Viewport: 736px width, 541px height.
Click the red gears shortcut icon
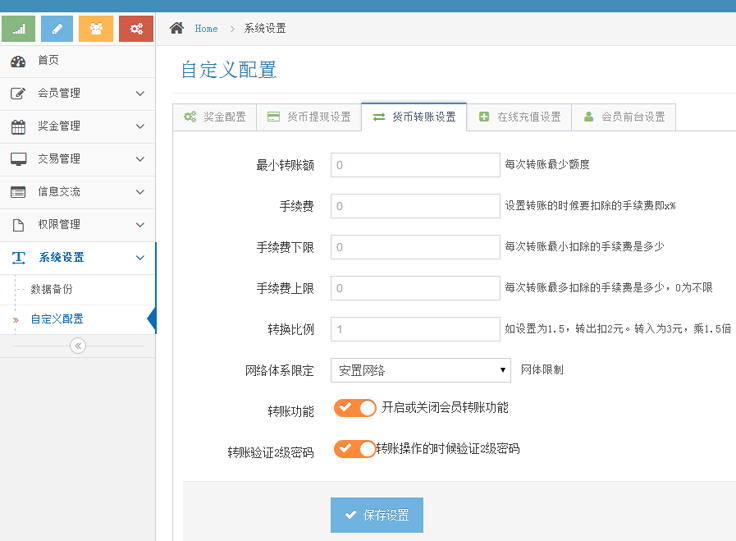click(x=135, y=29)
